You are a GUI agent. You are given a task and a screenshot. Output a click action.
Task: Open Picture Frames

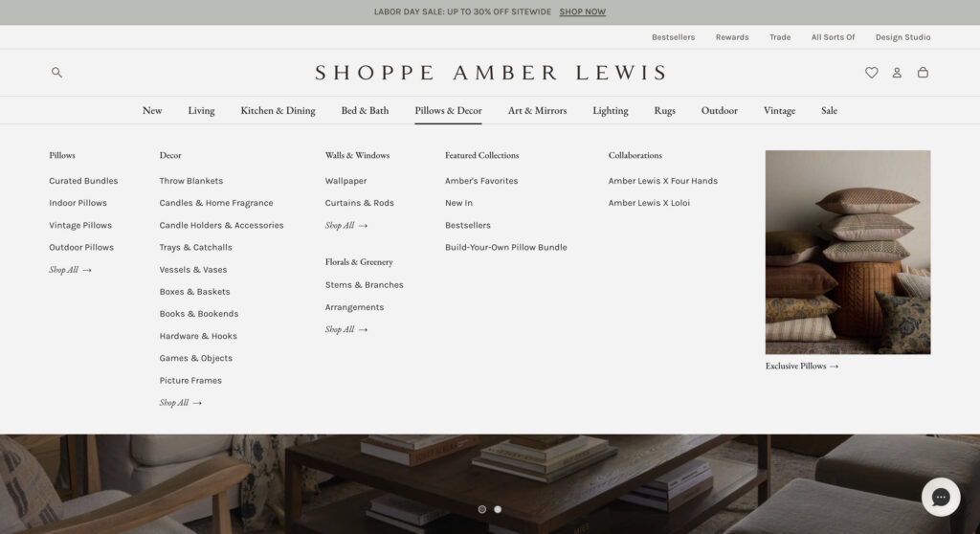pyautogui.click(x=190, y=380)
